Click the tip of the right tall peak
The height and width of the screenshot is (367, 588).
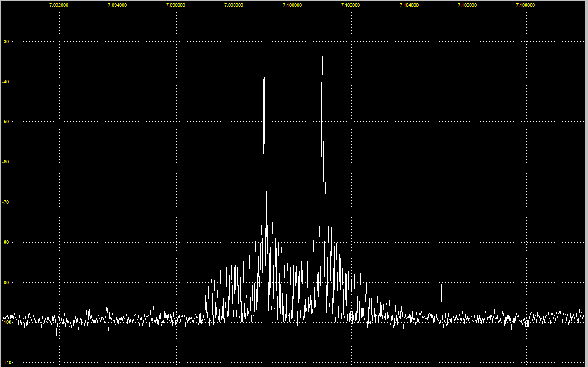[x=322, y=57]
